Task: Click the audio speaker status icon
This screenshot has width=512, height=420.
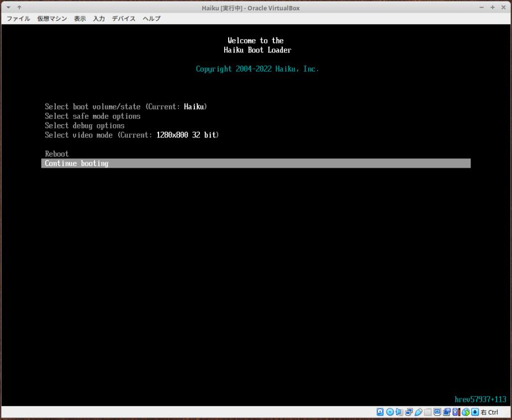Action: (x=399, y=412)
